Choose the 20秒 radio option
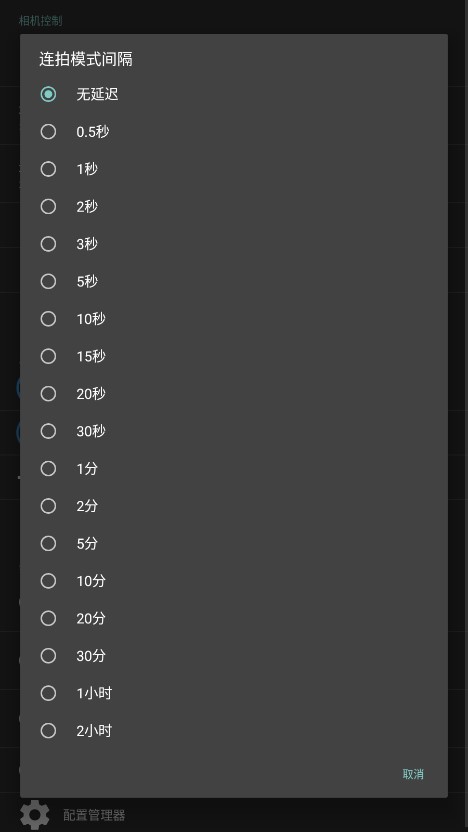Viewport: 468px width, 832px height. 233,394
